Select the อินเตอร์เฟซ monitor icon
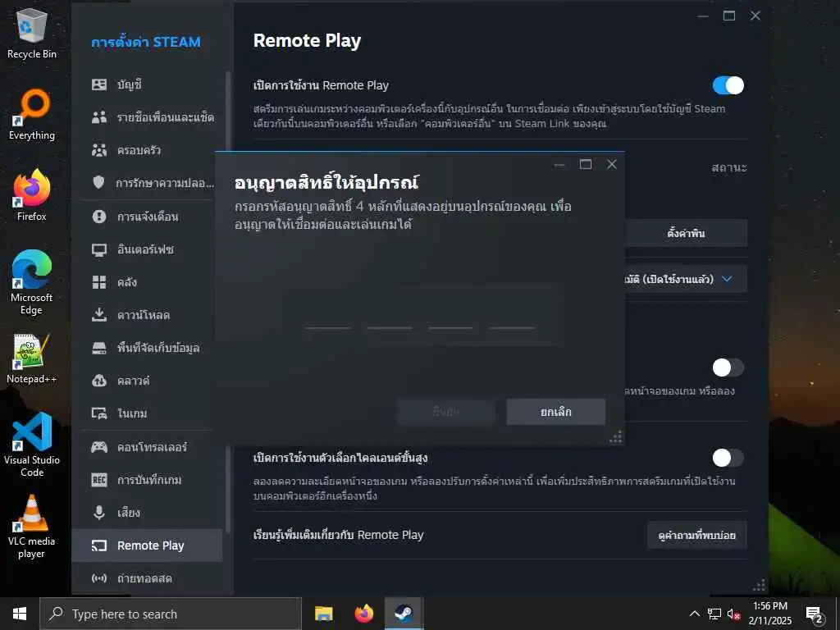Screen dimensions: 840x630 click(99, 249)
